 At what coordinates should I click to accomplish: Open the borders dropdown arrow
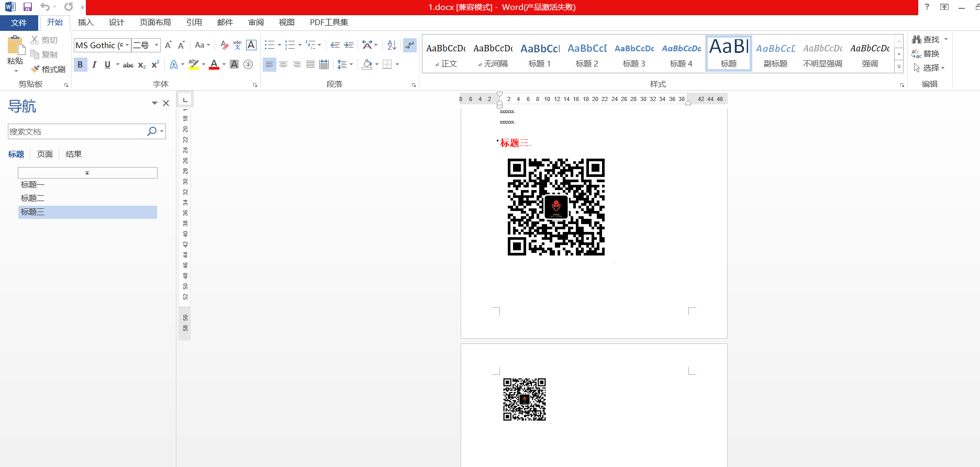tap(397, 64)
